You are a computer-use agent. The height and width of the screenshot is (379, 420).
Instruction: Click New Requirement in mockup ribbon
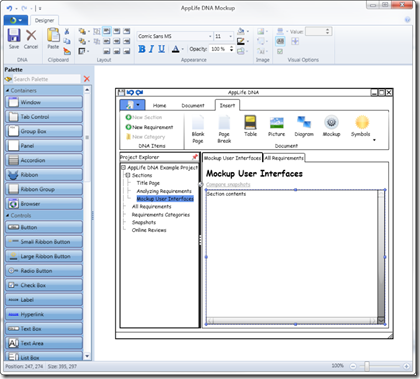pyautogui.click(x=149, y=127)
